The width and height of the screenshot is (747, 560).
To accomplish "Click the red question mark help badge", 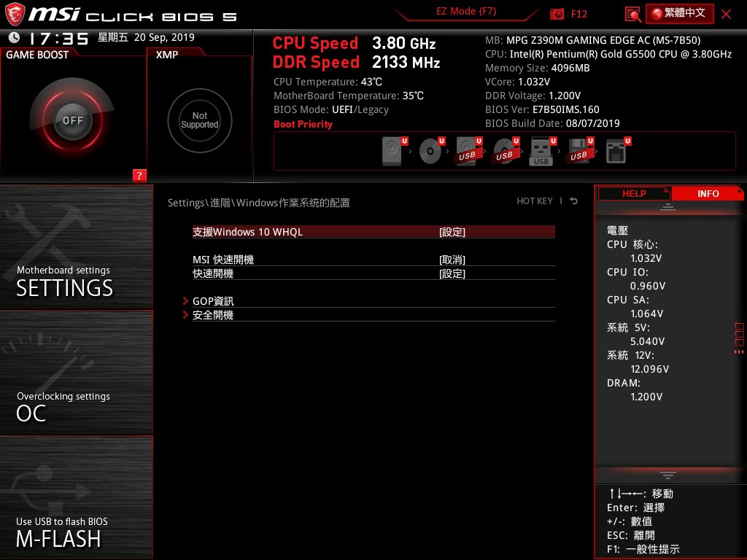I will pyautogui.click(x=139, y=176).
